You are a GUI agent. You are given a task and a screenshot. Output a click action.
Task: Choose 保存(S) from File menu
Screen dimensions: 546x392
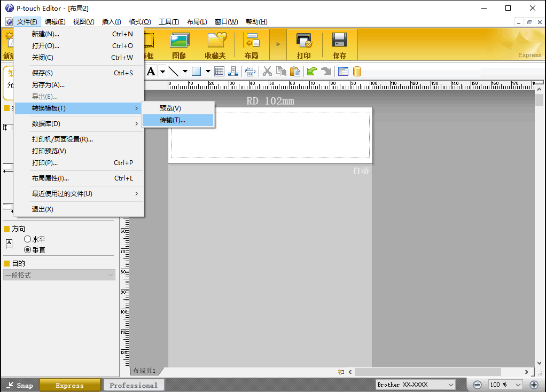tap(80, 73)
